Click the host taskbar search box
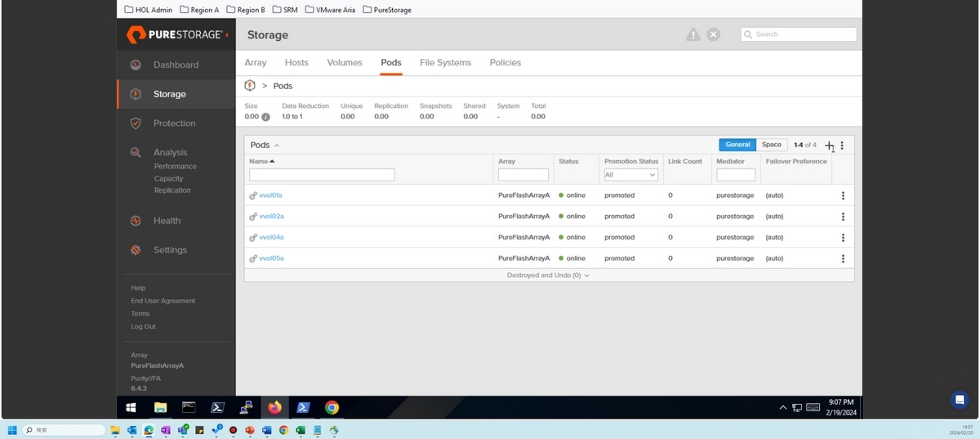Screen dimensions: 980x439 tap(64, 430)
